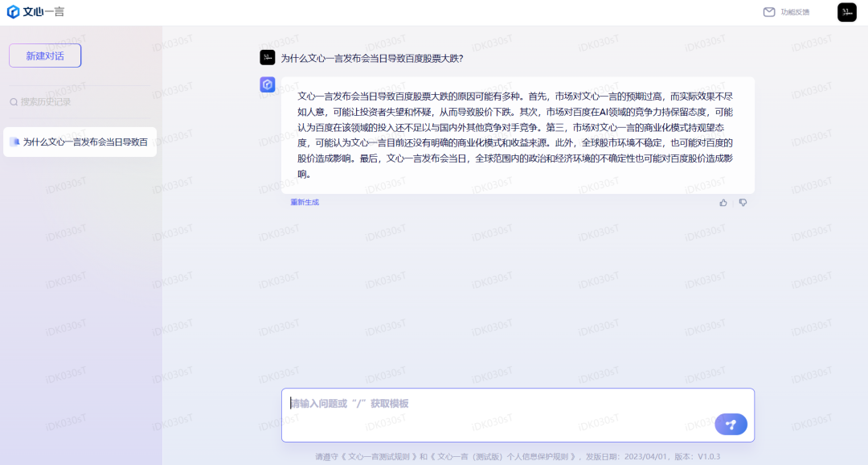Viewport: 868px width, 465px height.
Task: Click the 文心一言 logo icon
Action: pyautogui.click(x=13, y=11)
